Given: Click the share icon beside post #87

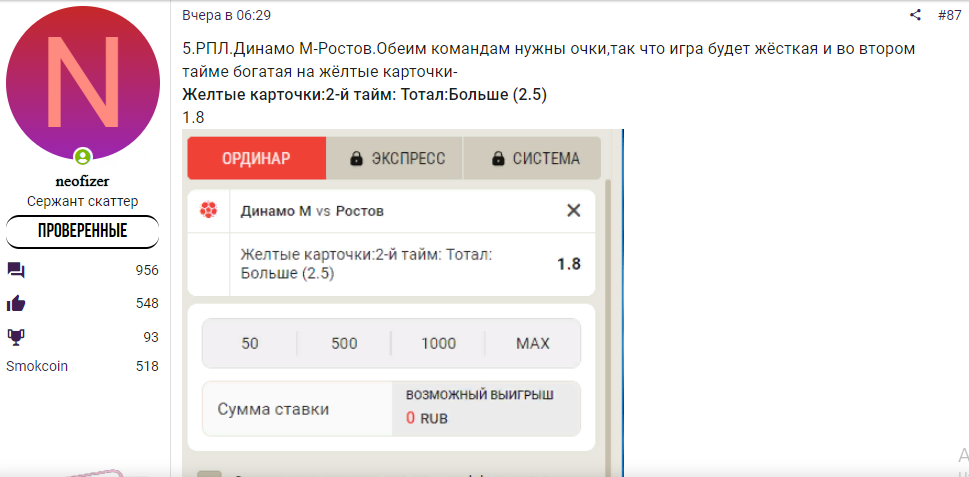Looking at the screenshot, I should tap(915, 15).
